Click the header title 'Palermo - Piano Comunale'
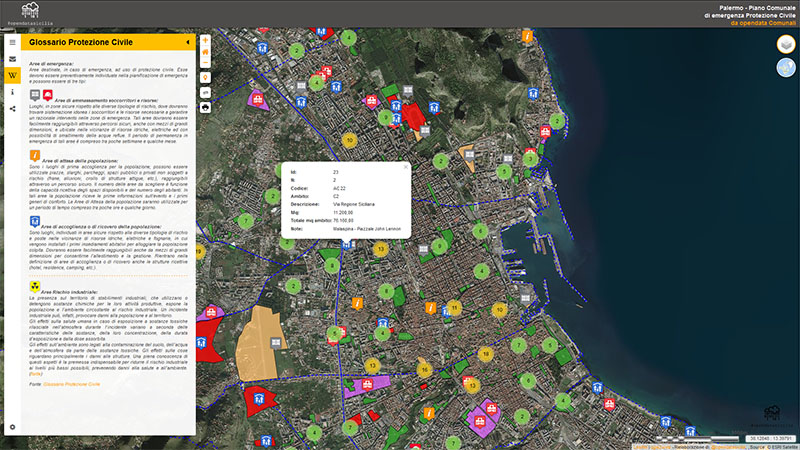The width and height of the screenshot is (800, 450). click(757, 8)
